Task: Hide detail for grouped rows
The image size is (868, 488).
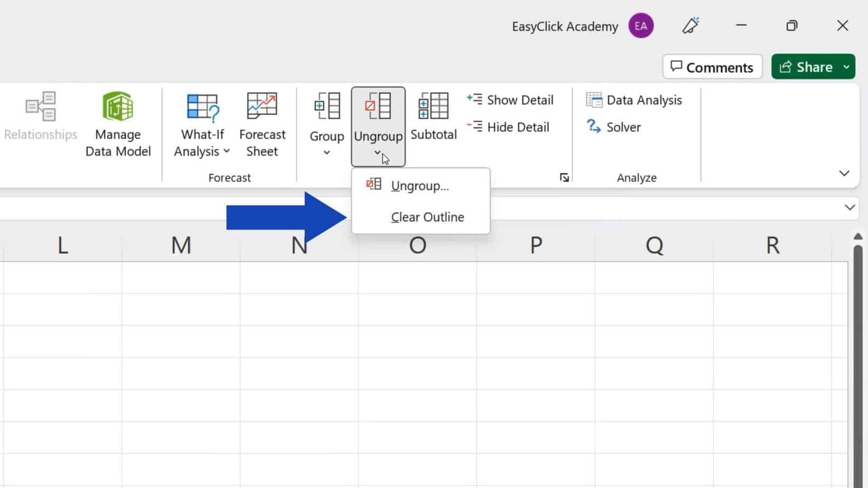Action: point(508,127)
